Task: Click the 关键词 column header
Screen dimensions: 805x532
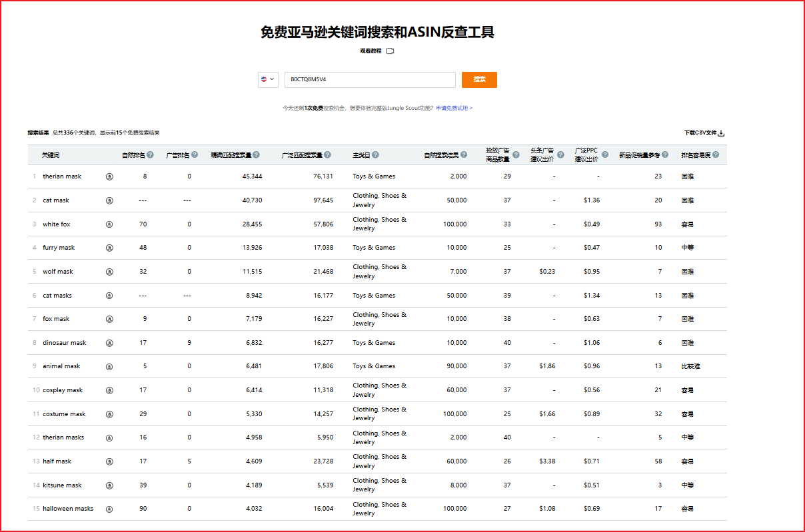Action: point(51,155)
